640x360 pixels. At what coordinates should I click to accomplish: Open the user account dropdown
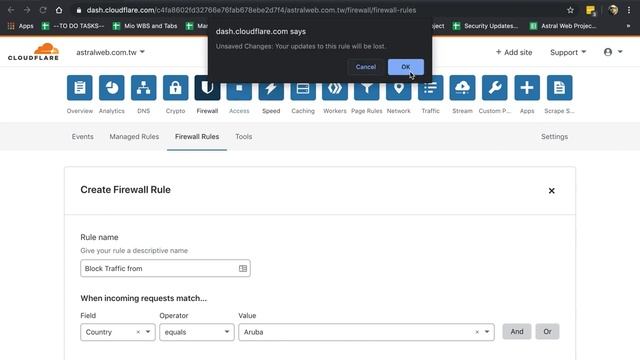click(613, 52)
